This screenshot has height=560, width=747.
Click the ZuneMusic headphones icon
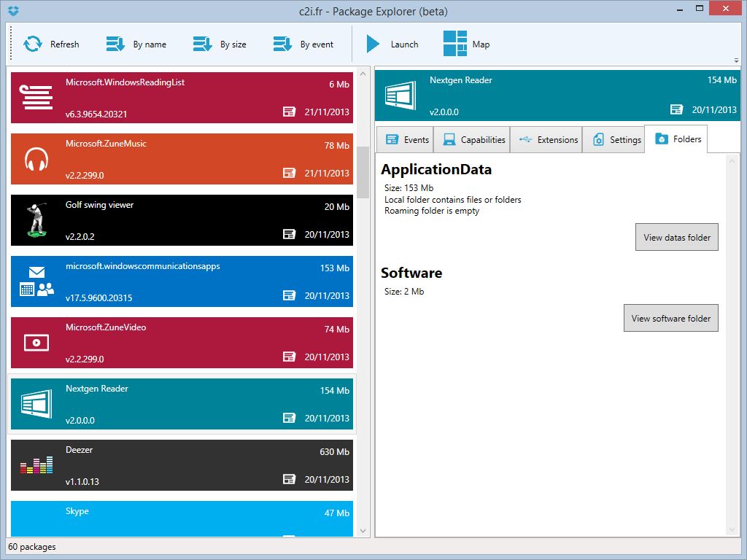[36, 159]
